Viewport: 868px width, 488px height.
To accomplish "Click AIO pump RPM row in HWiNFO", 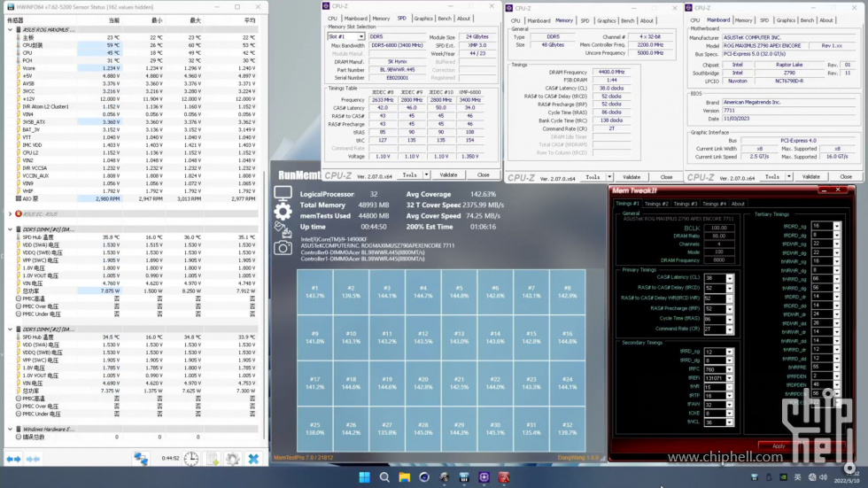I will (x=133, y=198).
